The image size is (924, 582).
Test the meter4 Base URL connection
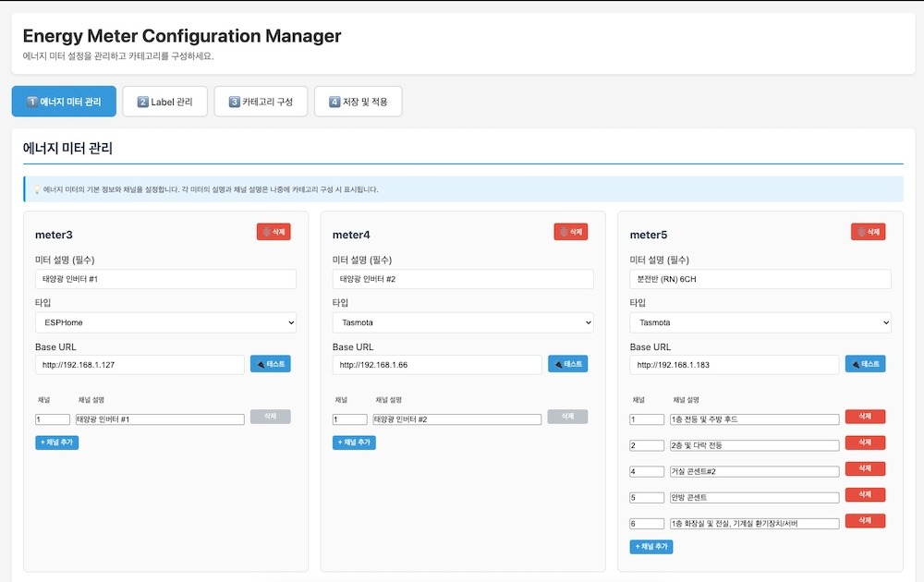pyautogui.click(x=567, y=364)
